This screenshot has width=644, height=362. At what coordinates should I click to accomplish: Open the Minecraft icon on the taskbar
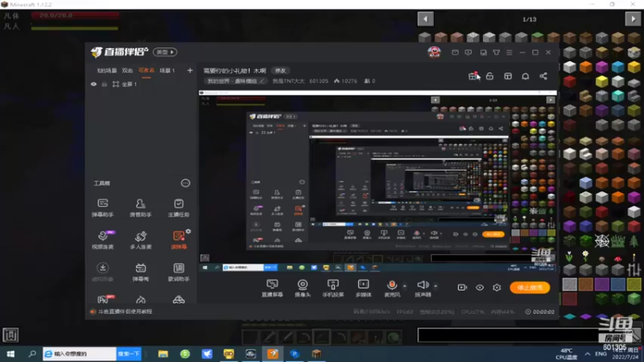[x=316, y=354]
